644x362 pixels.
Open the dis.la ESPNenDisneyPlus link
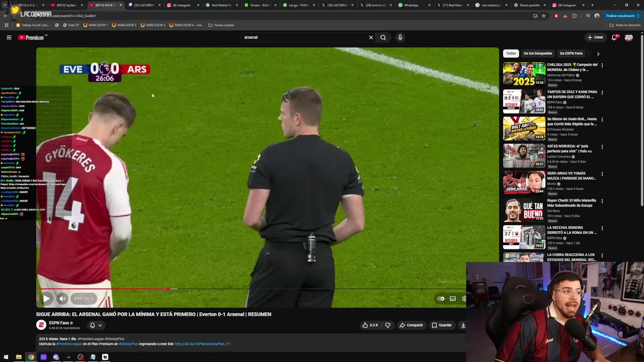coord(203,344)
